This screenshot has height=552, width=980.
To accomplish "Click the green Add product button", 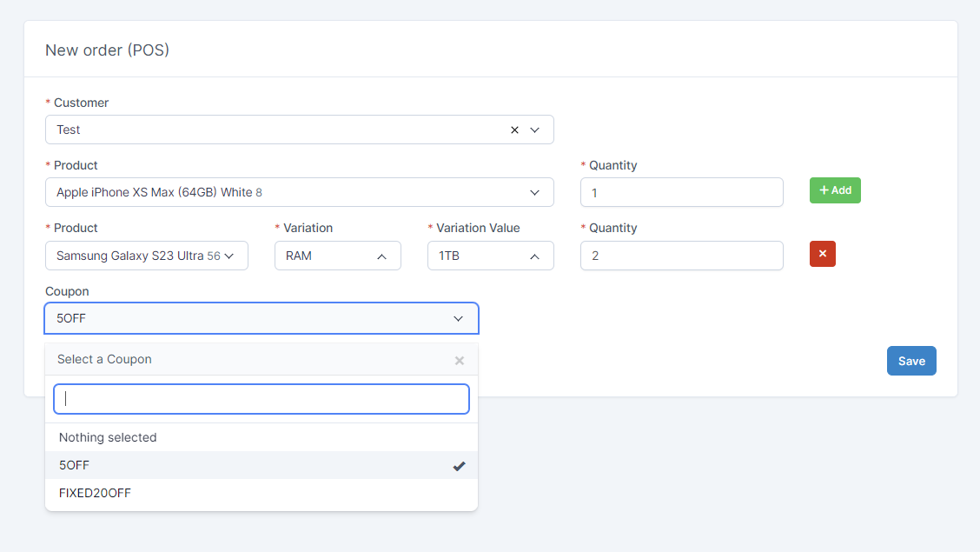I will click(835, 190).
